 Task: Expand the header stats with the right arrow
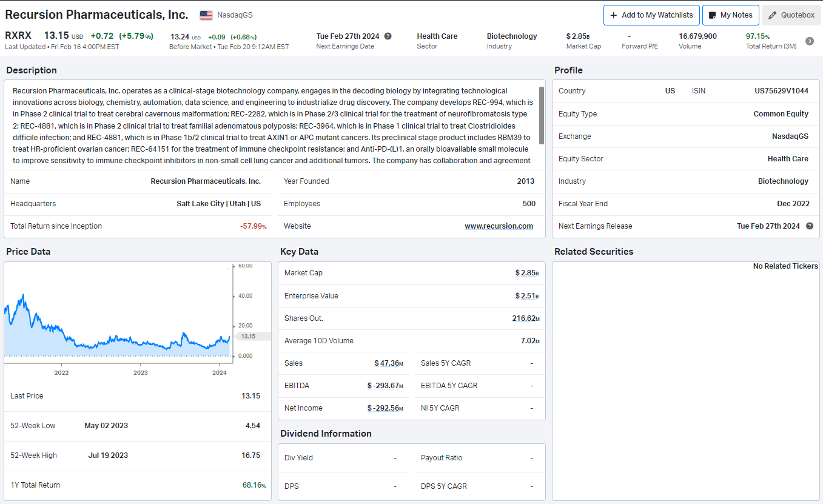(810, 41)
